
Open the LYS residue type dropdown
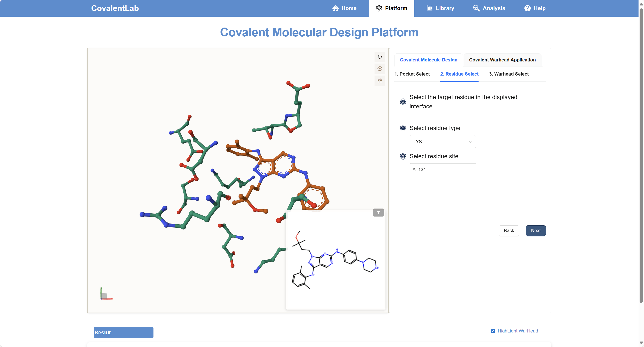[x=442, y=142]
